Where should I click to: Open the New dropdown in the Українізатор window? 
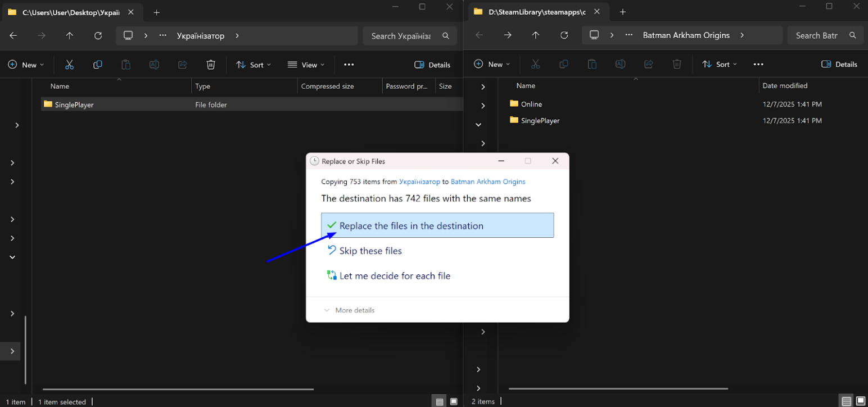tap(26, 65)
